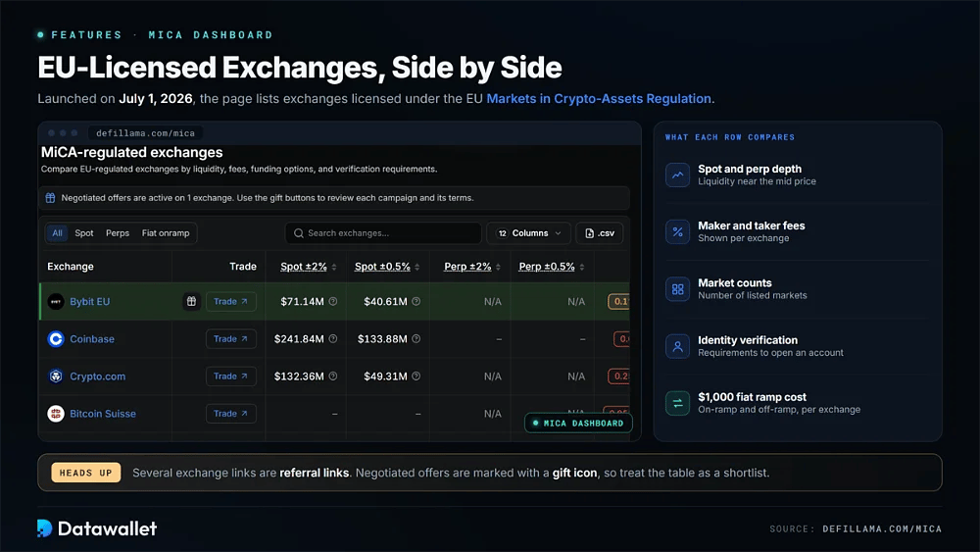Click the grid icon for Market counts
Screen dimensions: 980x552
pos(677,289)
